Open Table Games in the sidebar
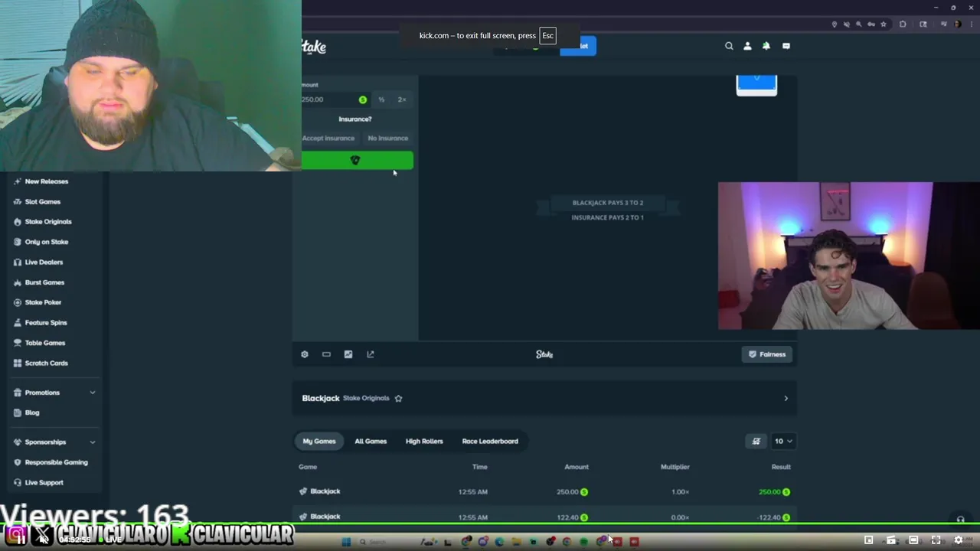The width and height of the screenshot is (980, 551). point(45,343)
